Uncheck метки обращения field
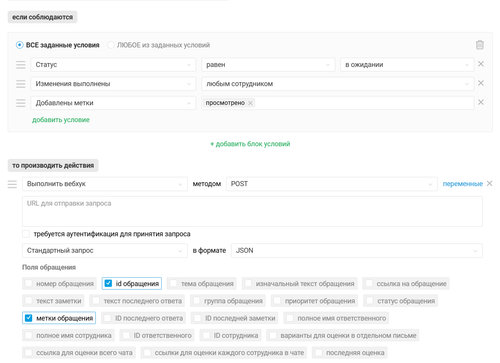 tap(29, 318)
